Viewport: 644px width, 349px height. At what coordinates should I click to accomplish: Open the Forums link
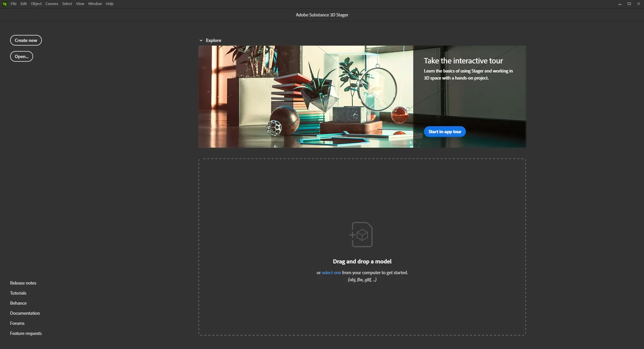17,323
